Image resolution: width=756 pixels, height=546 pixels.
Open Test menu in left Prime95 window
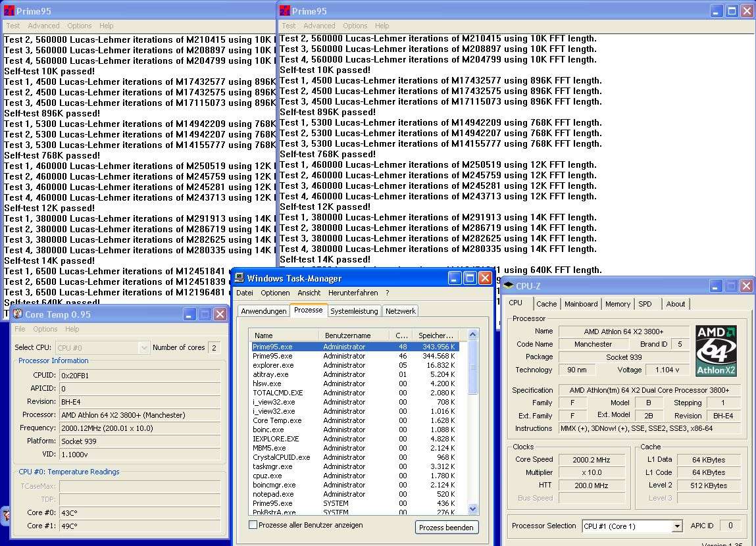pos(13,26)
